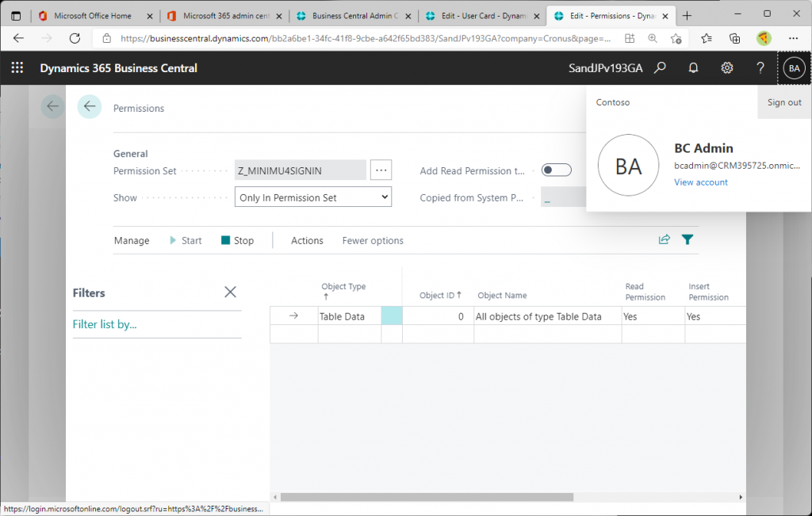Sort by Object ID column header

point(440,295)
